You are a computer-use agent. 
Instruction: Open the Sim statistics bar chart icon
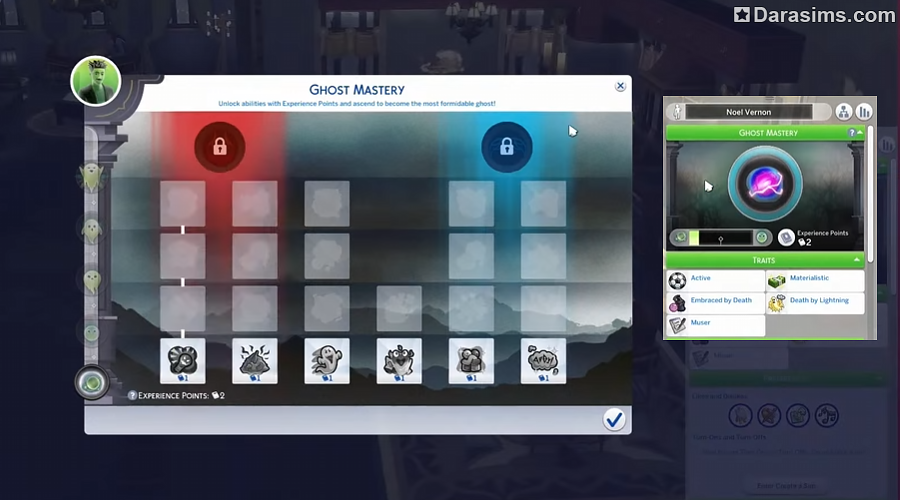tap(864, 112)
